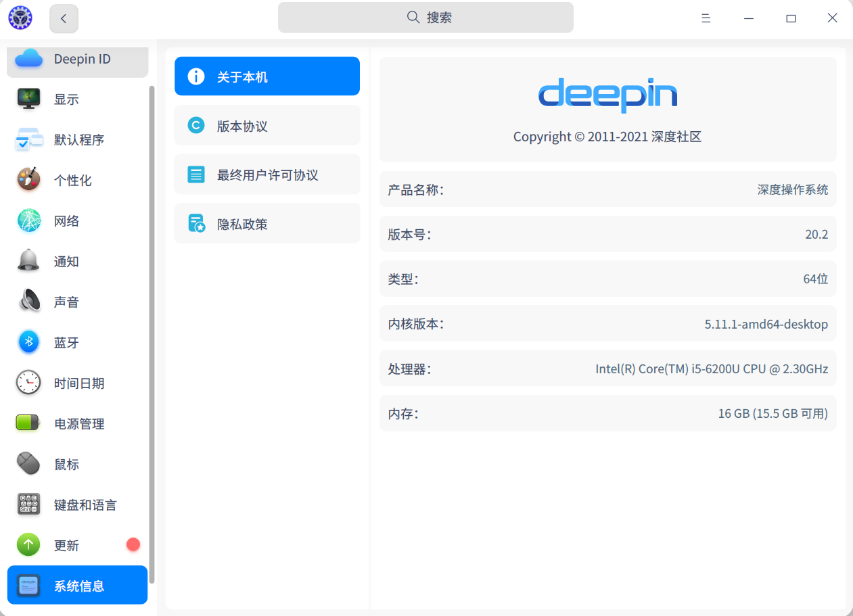The image size is (853, 616).
Task: Open the Deepin ID cloud icon
Action: 29,58
